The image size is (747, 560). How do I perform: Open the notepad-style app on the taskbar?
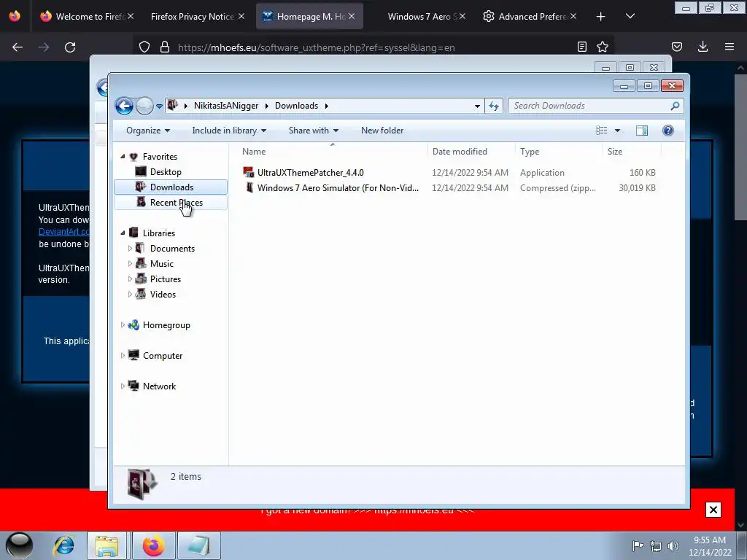[198, 545]
